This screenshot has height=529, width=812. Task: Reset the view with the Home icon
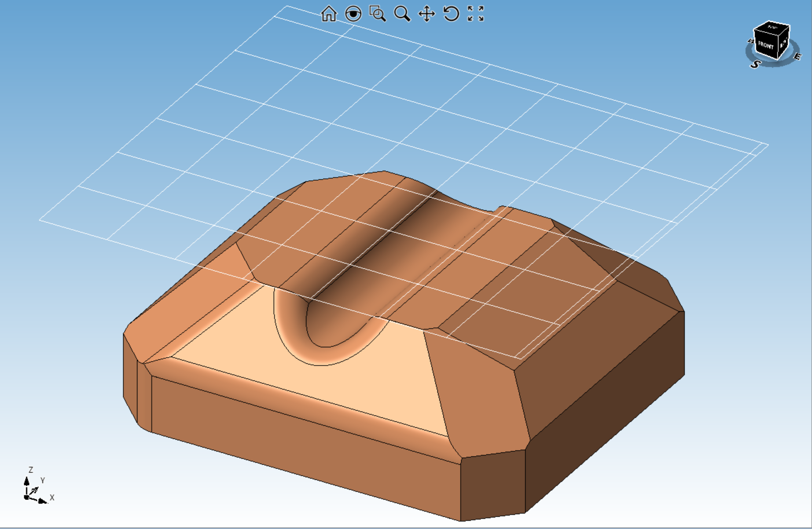[329, 14]
